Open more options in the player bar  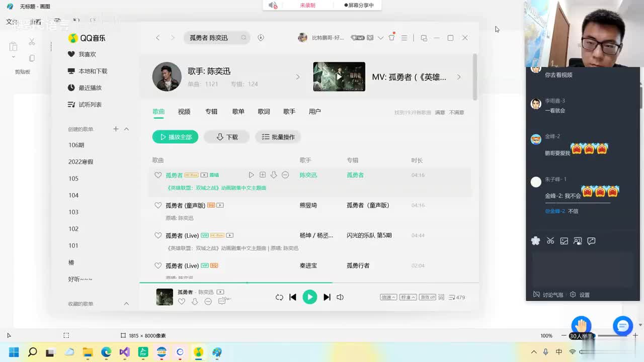208,302
